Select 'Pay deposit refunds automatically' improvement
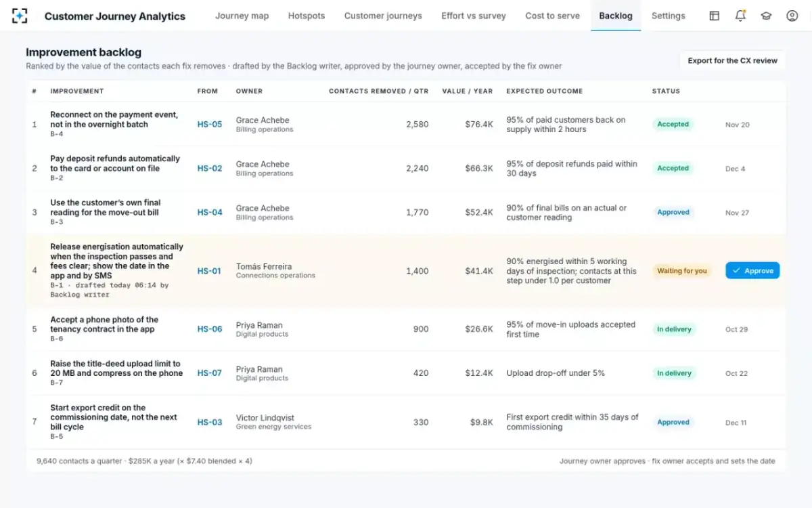 tap(115, 164)
